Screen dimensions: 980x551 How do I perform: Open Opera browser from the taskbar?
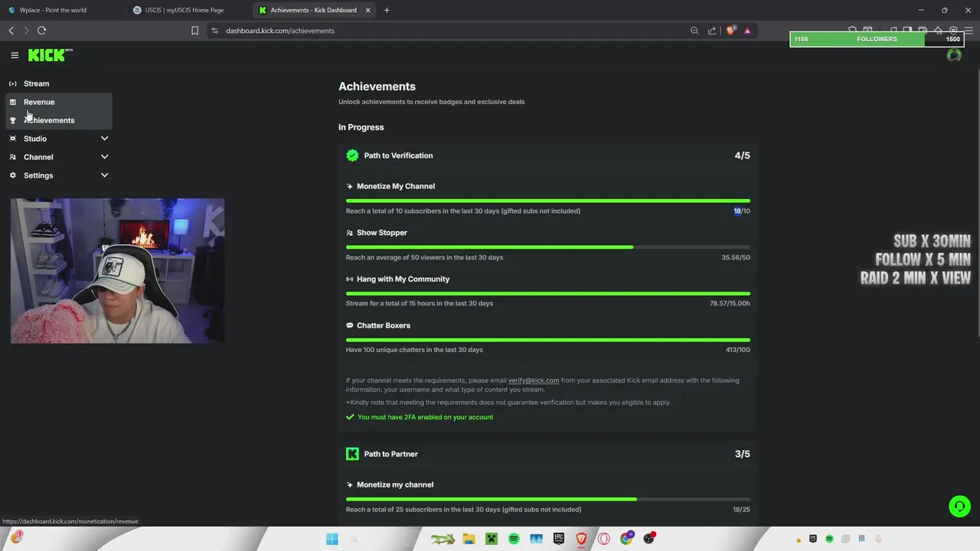(x=604, y=539)
